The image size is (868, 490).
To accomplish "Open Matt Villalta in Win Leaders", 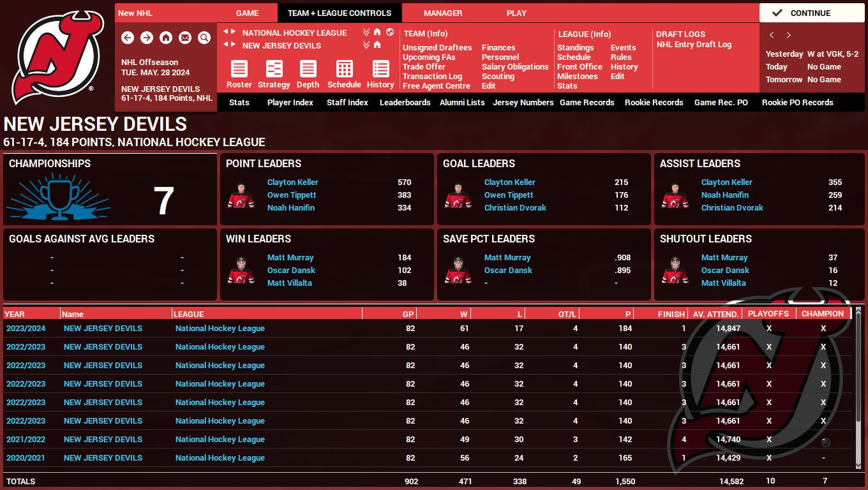I will click(290, 283).
